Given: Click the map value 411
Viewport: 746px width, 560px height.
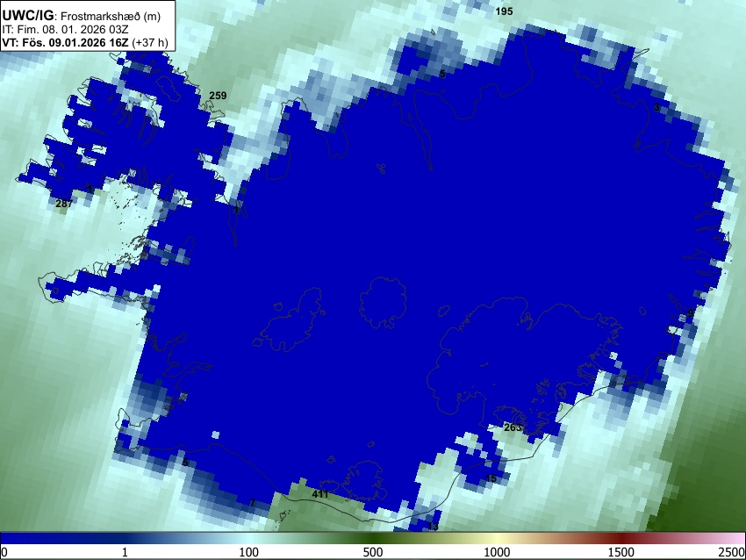Looking at the screenshot, I should 320,494.
